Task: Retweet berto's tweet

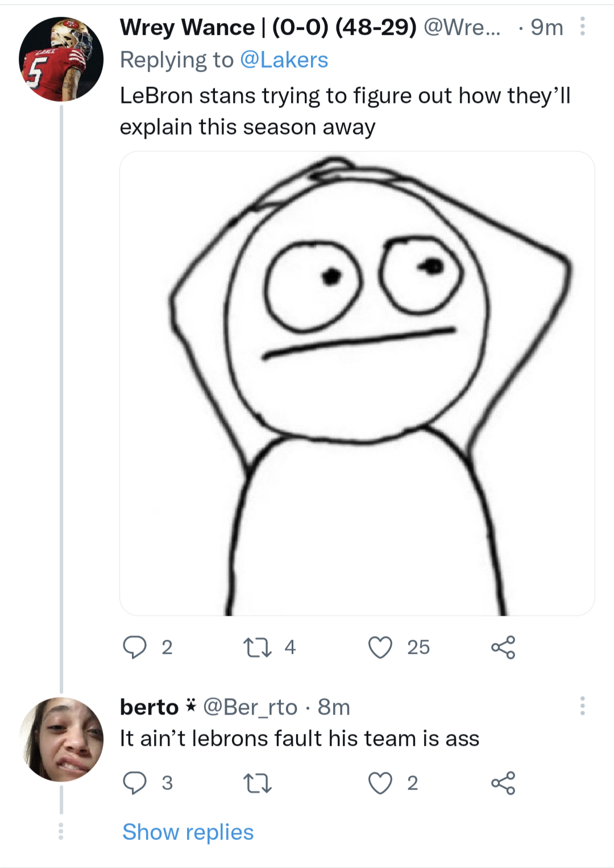Action: (x=257, y=783)
